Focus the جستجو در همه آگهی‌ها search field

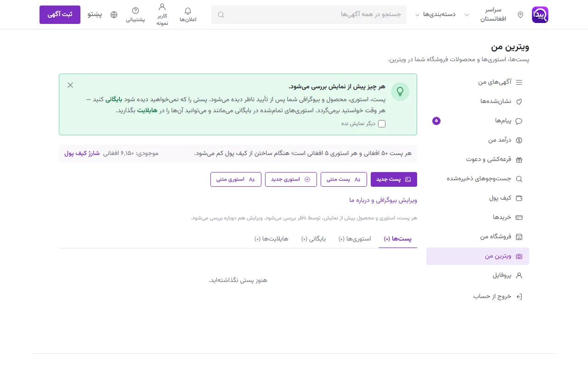[x=309, y=15]
